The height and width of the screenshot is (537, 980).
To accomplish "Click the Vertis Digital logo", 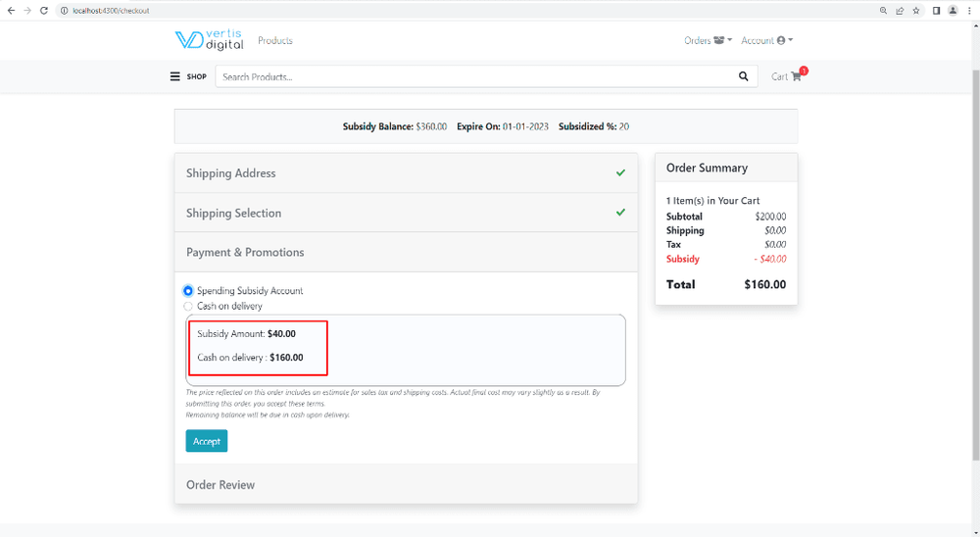I will (209, 40).
